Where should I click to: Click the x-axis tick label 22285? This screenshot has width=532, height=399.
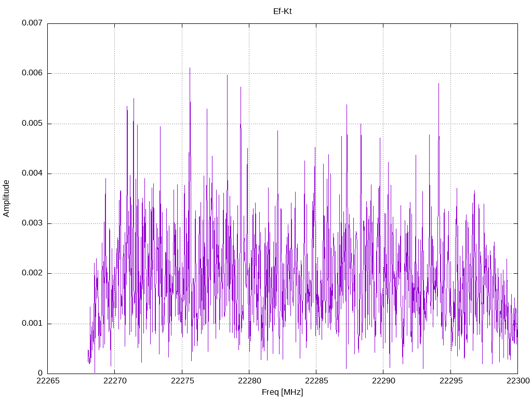point(316,381)
